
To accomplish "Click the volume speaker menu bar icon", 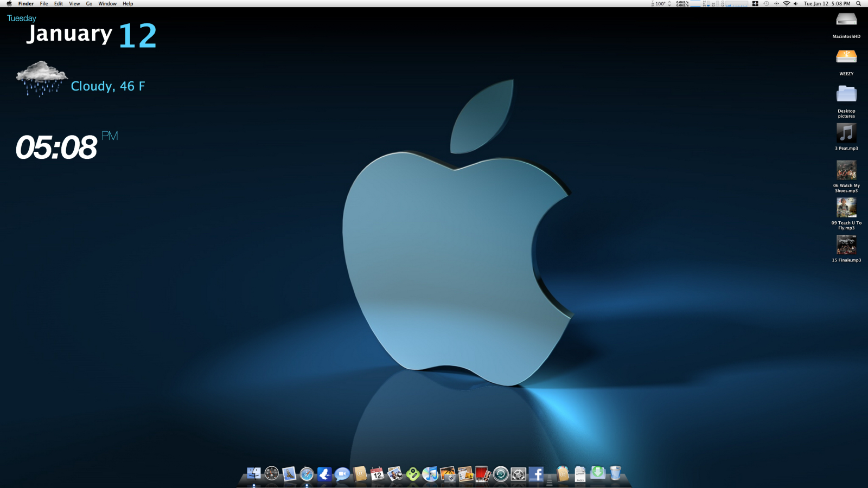I will pyautogui.click(x=796, y=3).
